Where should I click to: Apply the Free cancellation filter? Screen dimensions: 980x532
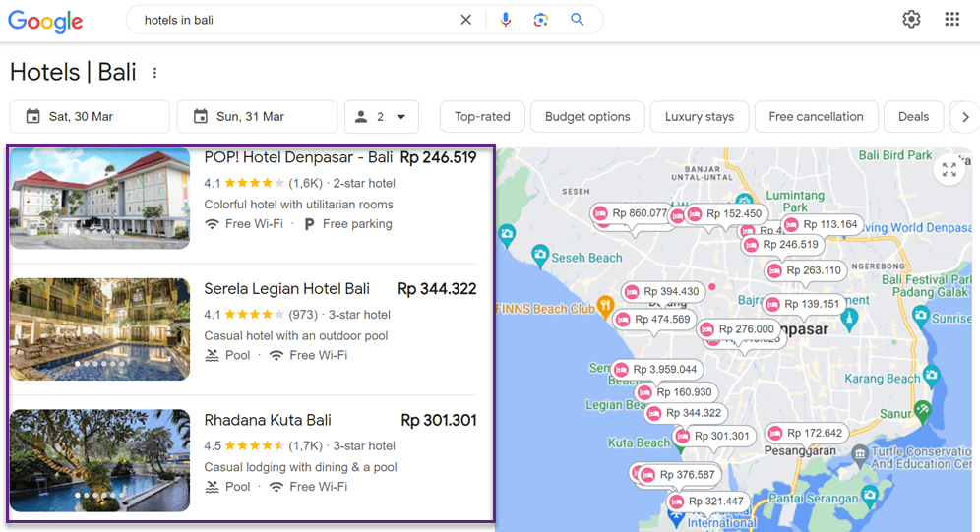pyautogui.click(x=816, y=117)
